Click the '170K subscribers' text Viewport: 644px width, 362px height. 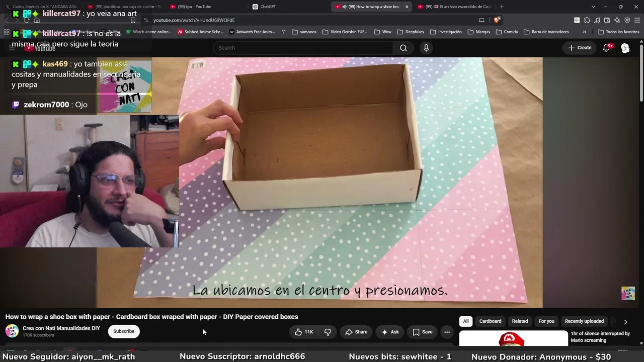click(38, 335)
